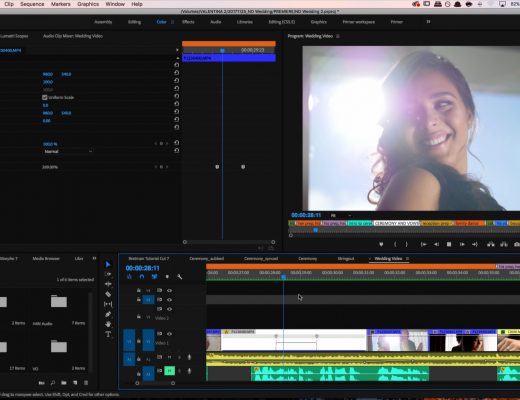Select the Hand tool
The width and height of the screenshot is (520, 400).
[x=108, y=324]
